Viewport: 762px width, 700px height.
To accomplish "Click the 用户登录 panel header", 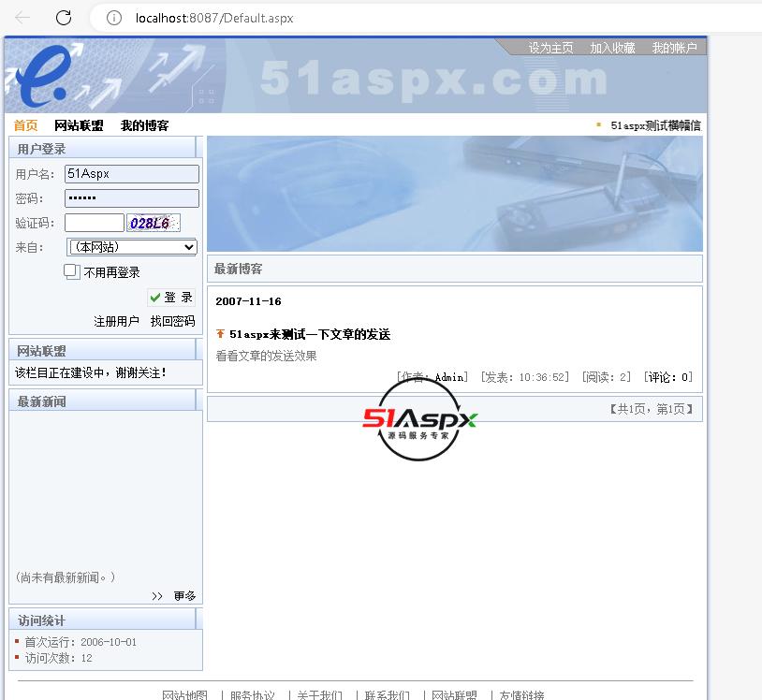I will [106, 148].
